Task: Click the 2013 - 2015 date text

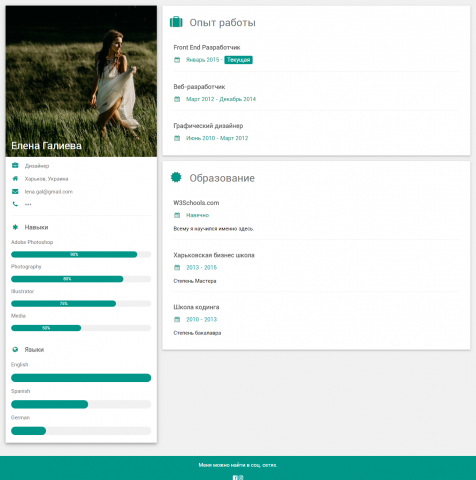Action: [x=201, y=267]
